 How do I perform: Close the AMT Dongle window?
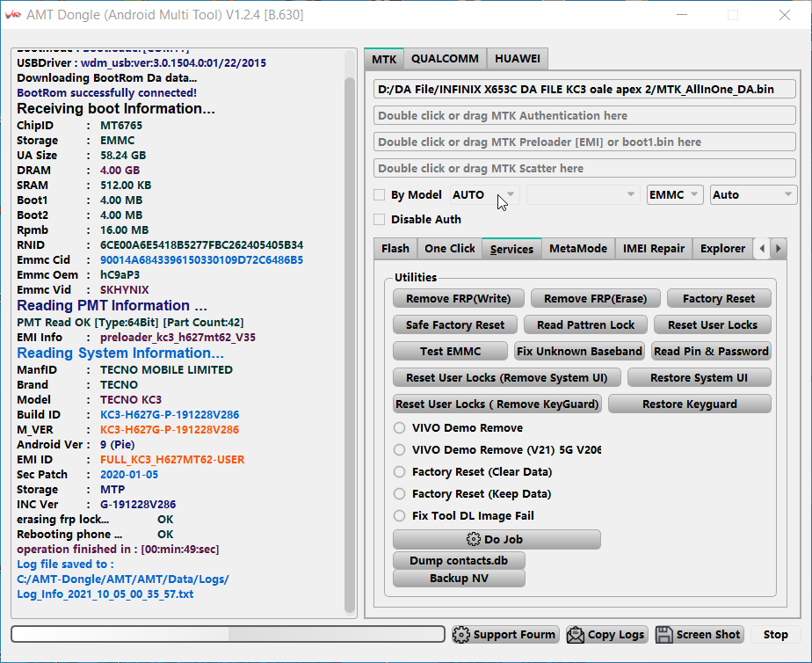point(785,15)
